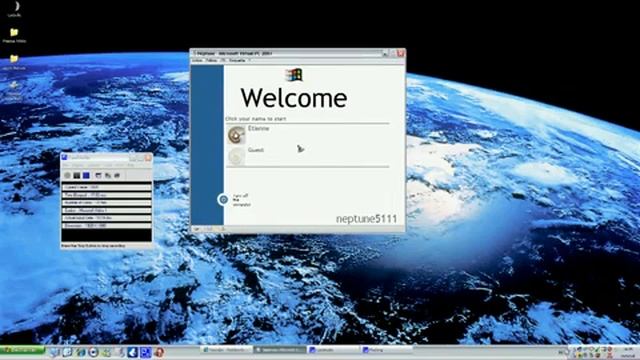Select the Guest account picture
The height and width of the screenshot is (360, 640).
coord(236,157)
